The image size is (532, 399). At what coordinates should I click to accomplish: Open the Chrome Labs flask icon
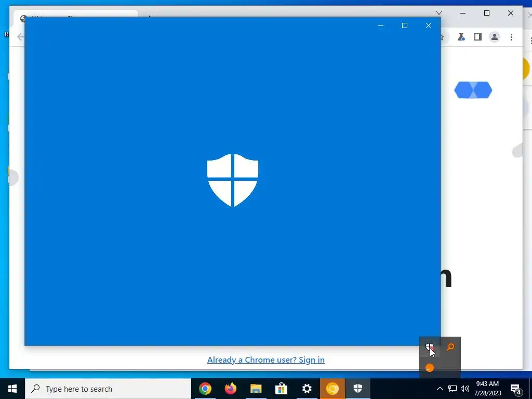tap(461, 37)
